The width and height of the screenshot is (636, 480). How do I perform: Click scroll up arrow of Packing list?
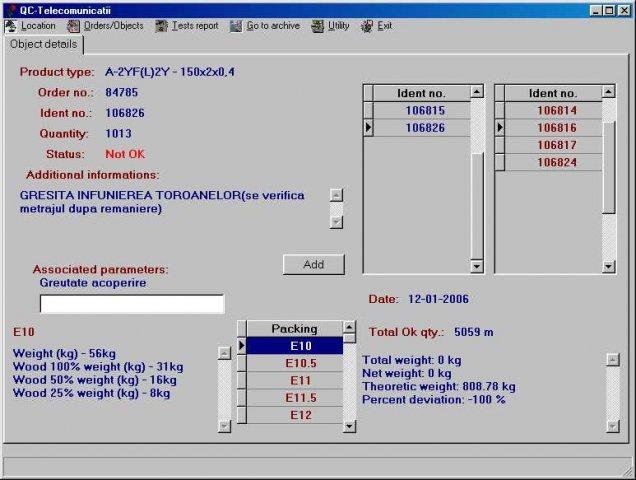349,327
